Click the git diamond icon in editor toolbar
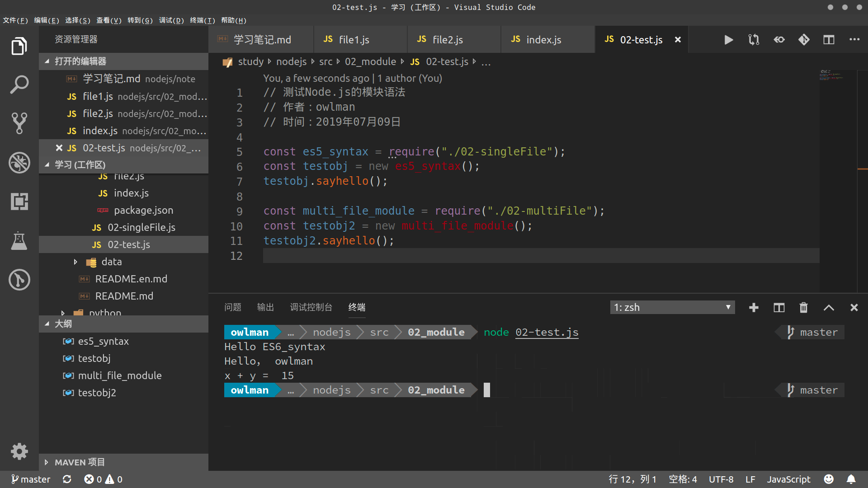This screenshot has height=488, width=868. click(804, 40)
